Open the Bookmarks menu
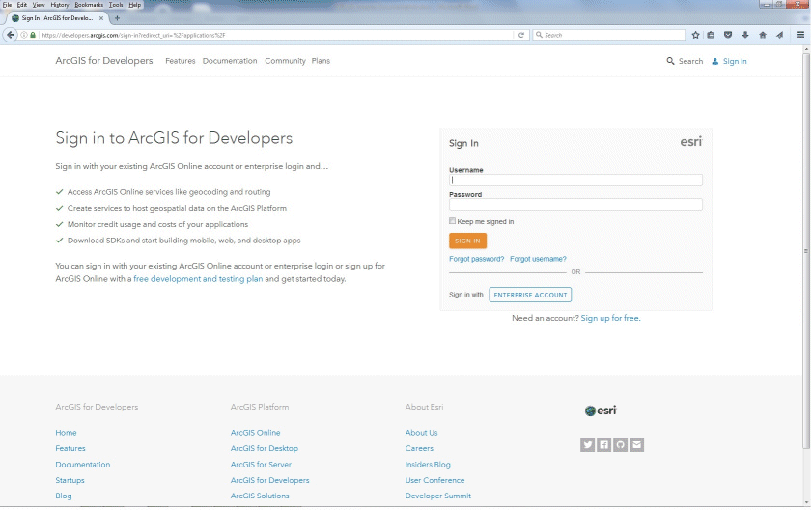Screen dimensions: 812x510 point(89,5)
